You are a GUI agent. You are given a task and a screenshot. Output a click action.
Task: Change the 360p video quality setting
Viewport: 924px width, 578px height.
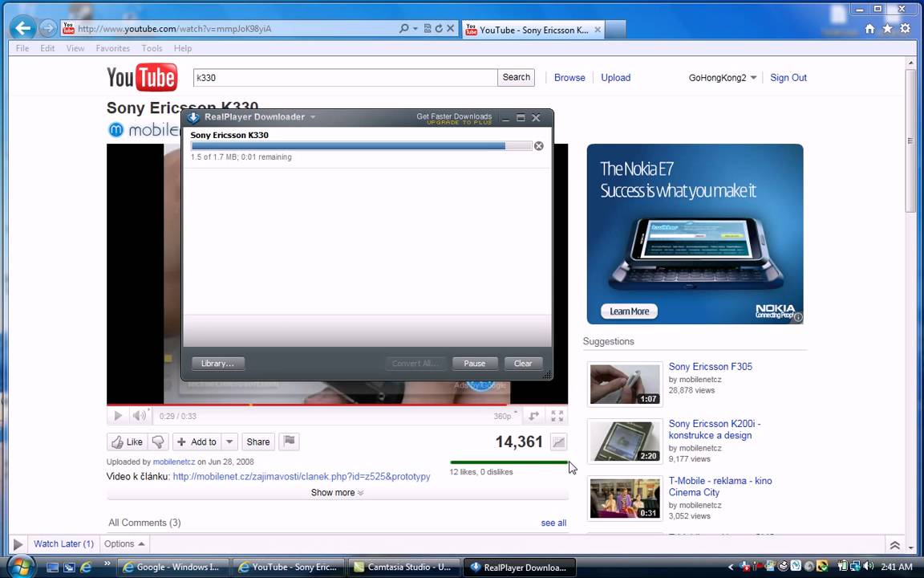[x=505, y=416]
